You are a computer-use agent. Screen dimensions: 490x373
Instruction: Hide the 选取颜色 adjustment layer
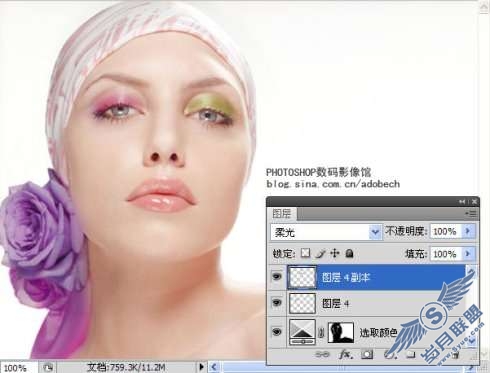277,332
